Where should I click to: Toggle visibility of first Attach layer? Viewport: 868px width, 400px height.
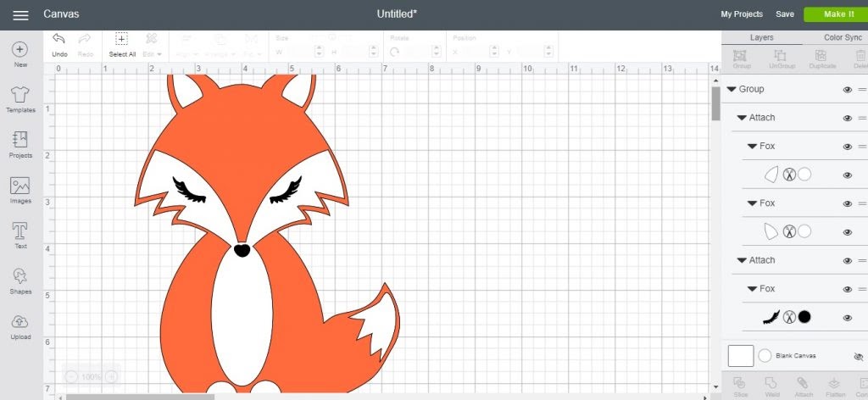847,119
